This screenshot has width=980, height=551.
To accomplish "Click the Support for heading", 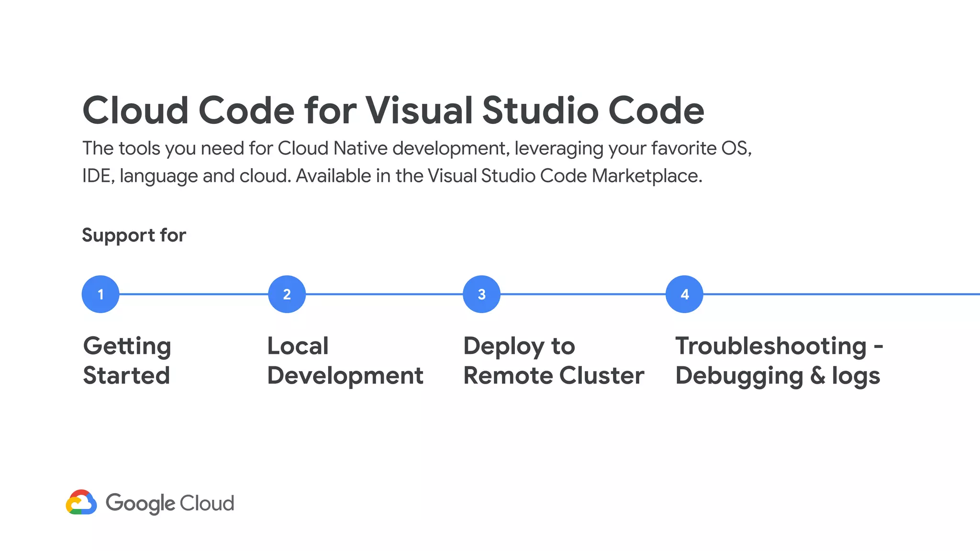I will pos(134,235).
